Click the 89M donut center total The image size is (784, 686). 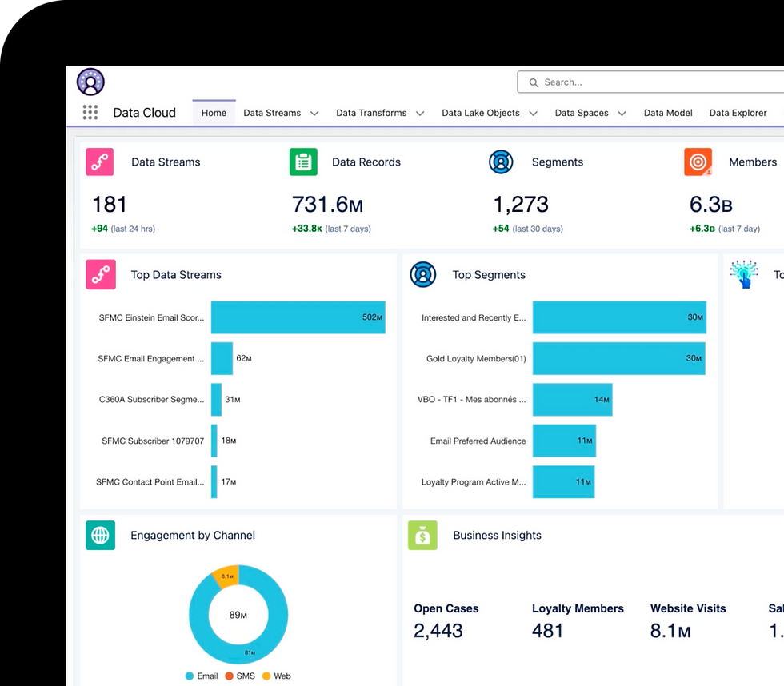pos(238,615)
